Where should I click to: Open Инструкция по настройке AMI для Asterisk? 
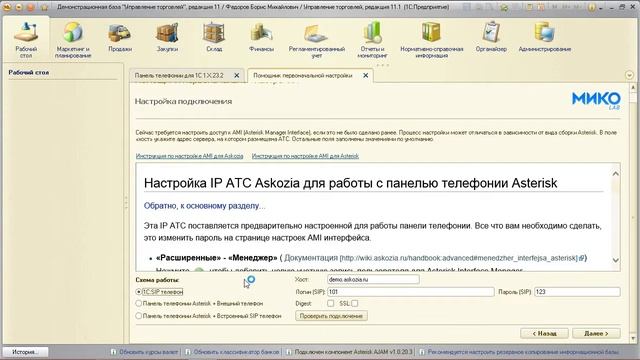click(x=305, y=156)
